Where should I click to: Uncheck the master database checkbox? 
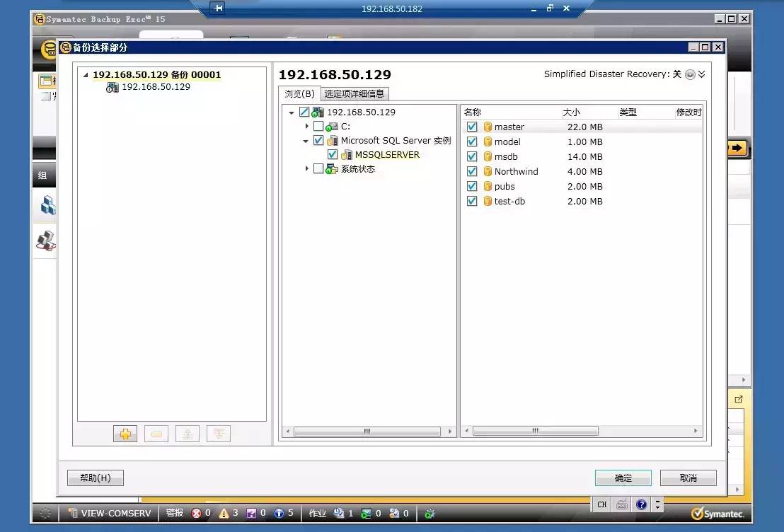pyautogui.click(x=471, y=127)
